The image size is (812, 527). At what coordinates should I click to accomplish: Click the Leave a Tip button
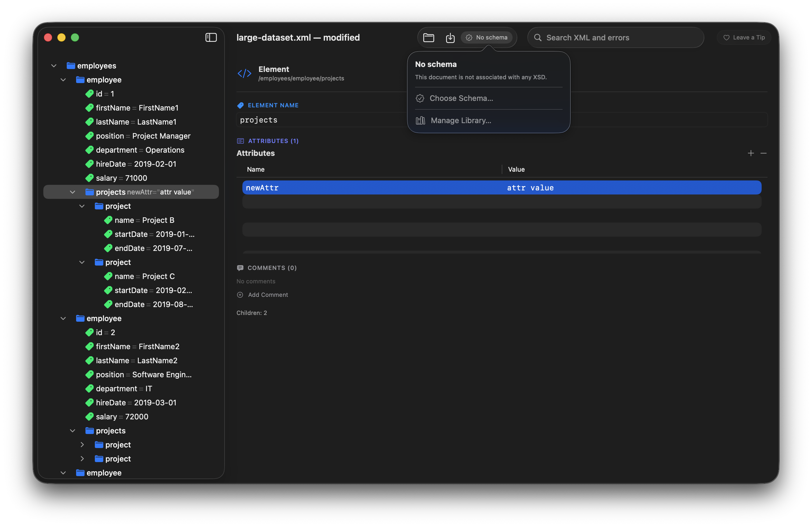pyautogui.click(x=744, y=37)
